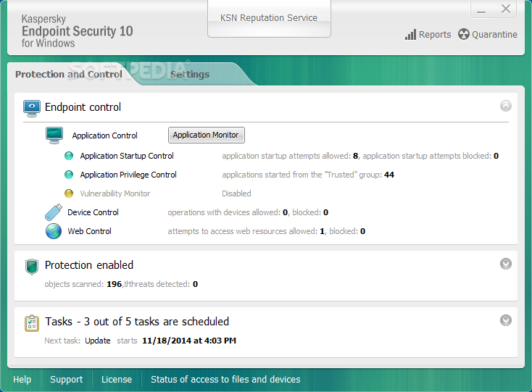Open the License link
The height and width of the screenshot is (392, 532).
pyautogui.click(x=117, y=379)
